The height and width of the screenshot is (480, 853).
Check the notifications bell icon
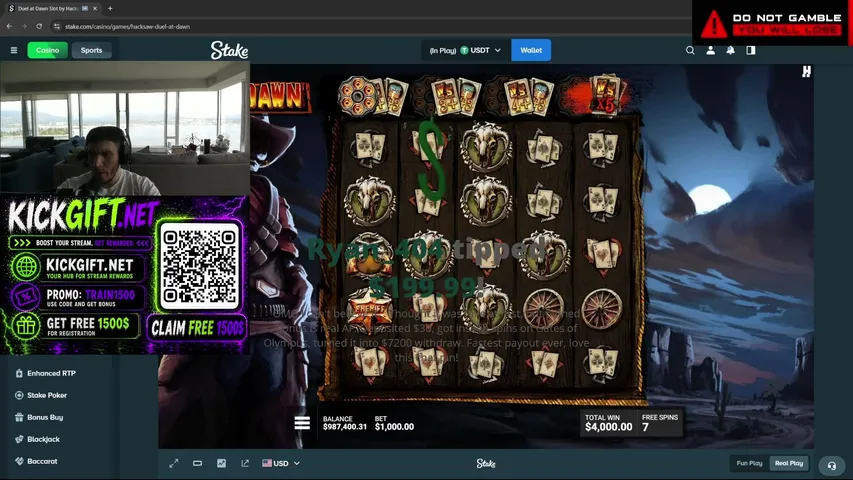pyautogui.click(x=731, y=50)
